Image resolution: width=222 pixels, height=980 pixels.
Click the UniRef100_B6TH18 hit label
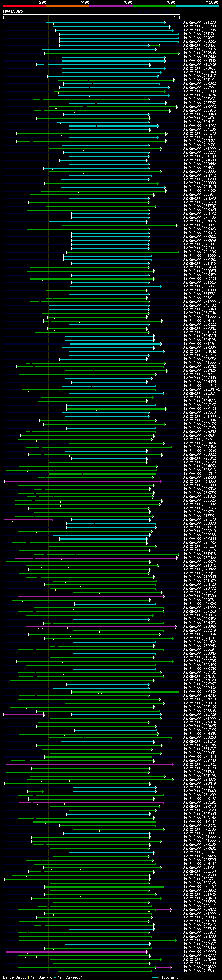(199, 554)
